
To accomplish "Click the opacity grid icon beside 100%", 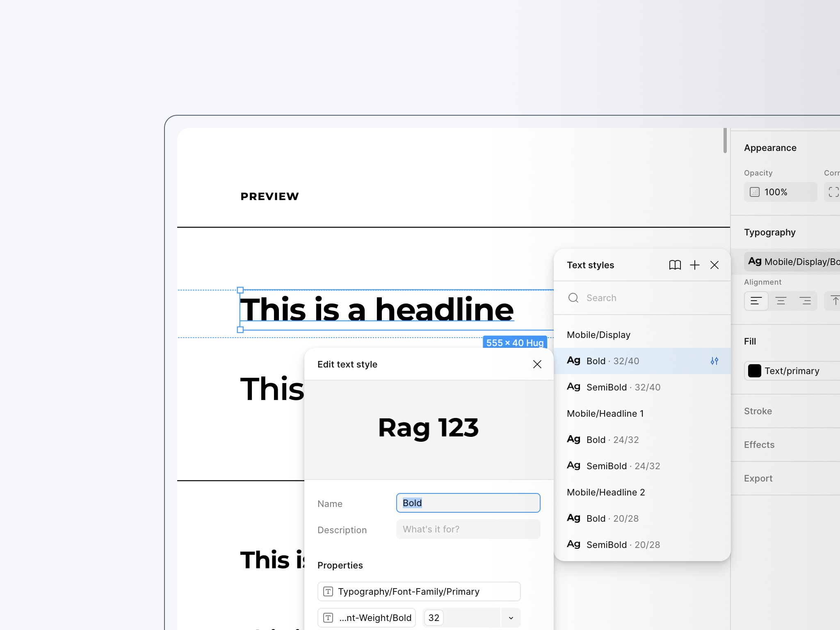I will coord(755,192).
